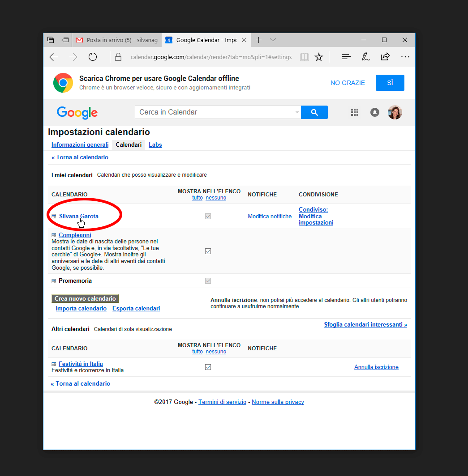Open the Google notifications bell icon
This screenshot has height=476, width=468.
pos(375,112)
